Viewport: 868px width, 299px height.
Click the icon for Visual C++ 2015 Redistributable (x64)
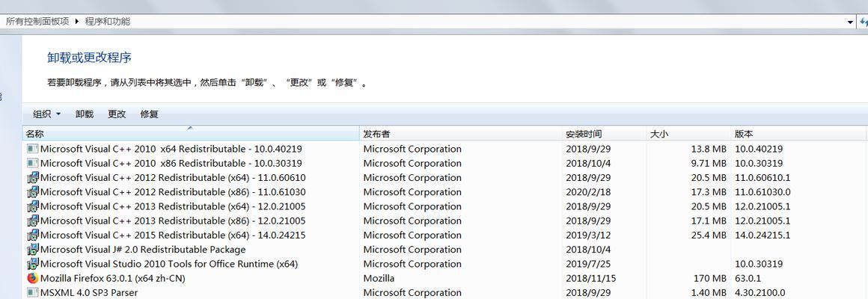pyautogui.click(x=33, y=235)
